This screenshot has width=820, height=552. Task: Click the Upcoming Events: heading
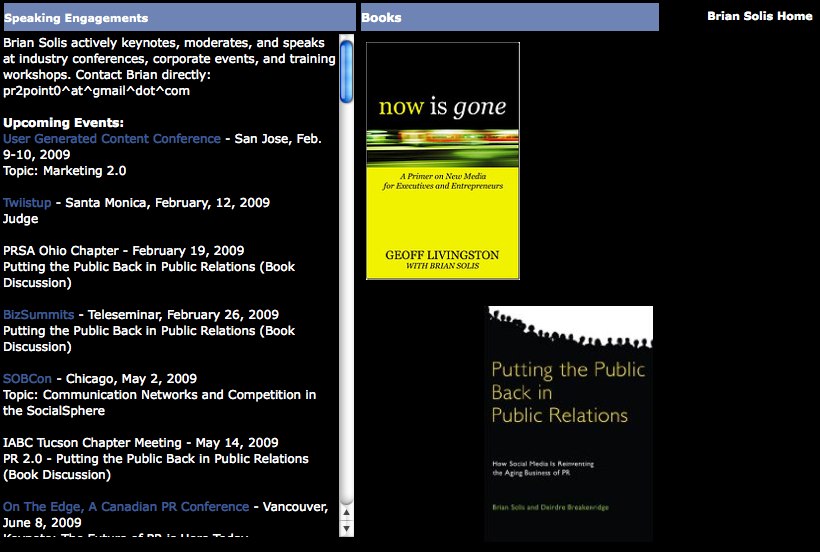click(63, 123)
